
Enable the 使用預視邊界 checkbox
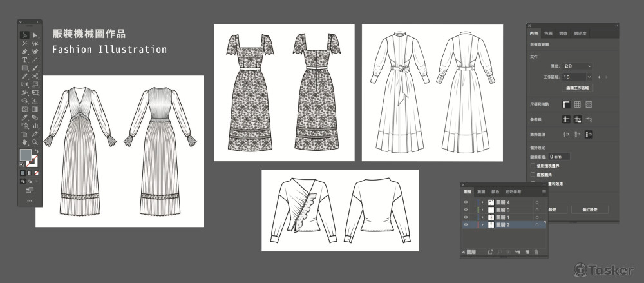point(531,166)
